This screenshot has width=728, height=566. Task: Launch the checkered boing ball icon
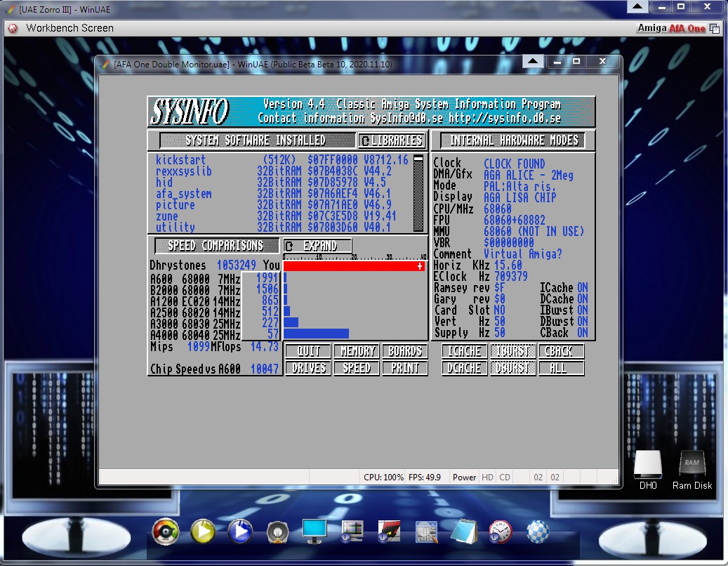point(538,532)
